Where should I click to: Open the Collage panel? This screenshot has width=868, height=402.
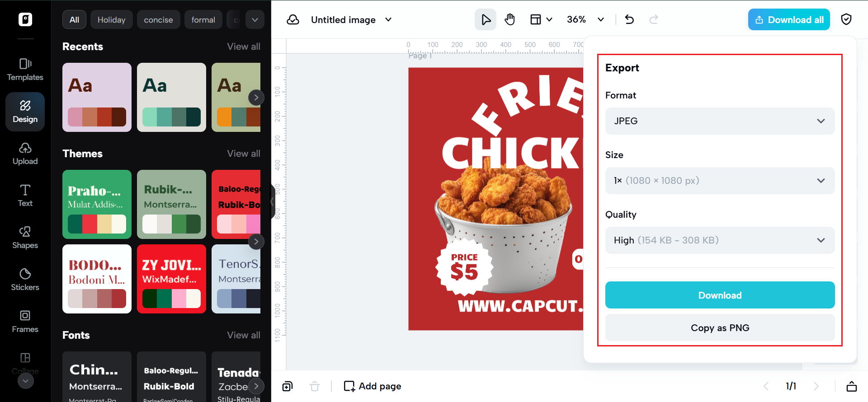click(x=25, y=363)
